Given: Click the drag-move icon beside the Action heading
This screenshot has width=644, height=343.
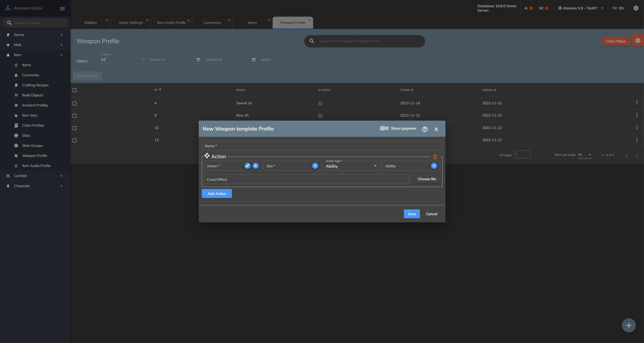Looking at the screenshot, I should [x=207, y=156].
